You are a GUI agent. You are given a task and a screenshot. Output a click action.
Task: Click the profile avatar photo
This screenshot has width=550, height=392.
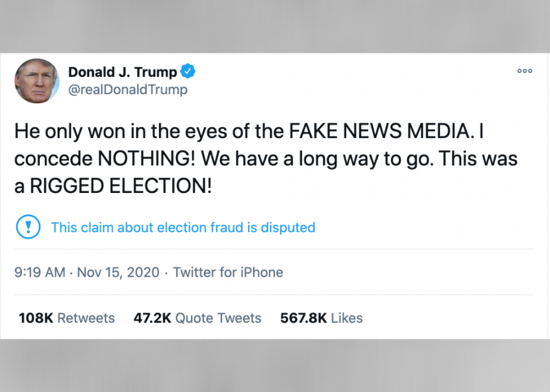[37, 81]
